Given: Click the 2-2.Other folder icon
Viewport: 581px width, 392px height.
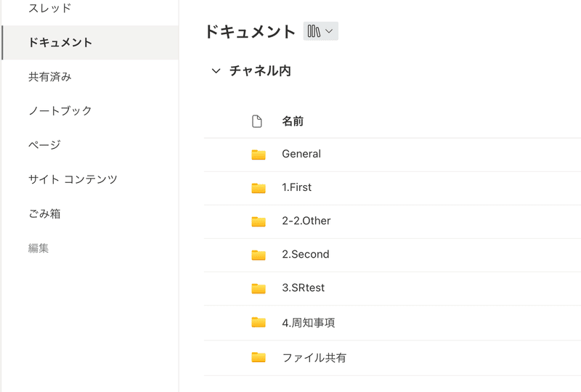Looking at the screenshot, I should pos(259,221).
